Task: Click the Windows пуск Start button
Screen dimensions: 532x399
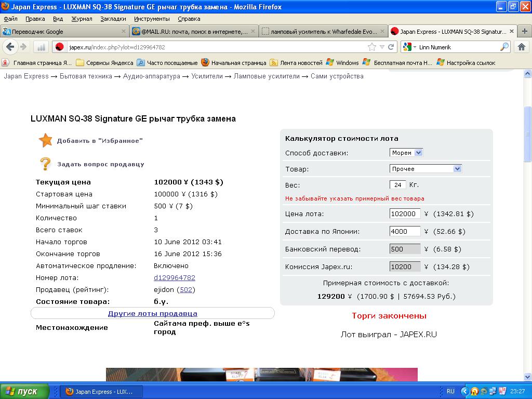Action: 25,391
